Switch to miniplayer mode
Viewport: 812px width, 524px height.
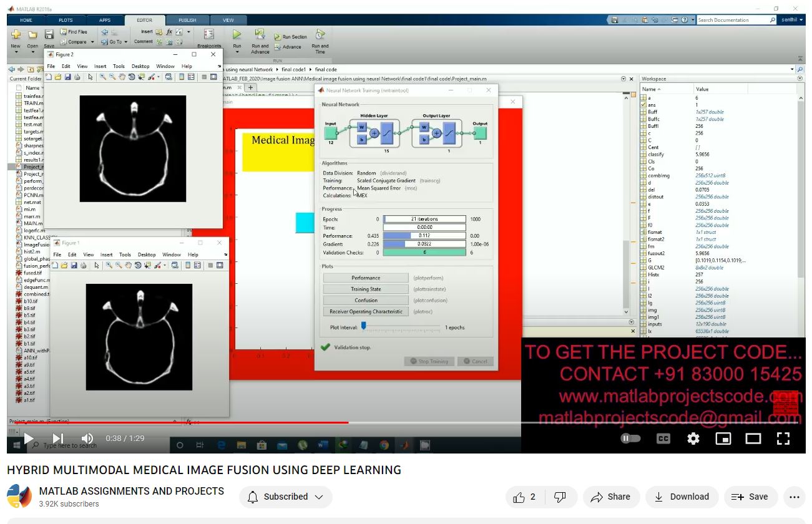(x=723, y=439)
